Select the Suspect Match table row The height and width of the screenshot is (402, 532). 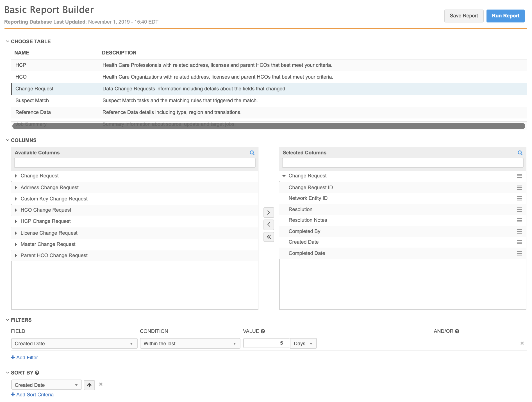(x=32, y=100)
